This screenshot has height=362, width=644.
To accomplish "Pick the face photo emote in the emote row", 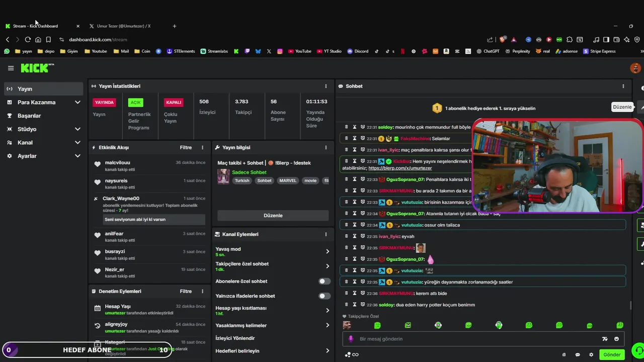I will point(347,325).
